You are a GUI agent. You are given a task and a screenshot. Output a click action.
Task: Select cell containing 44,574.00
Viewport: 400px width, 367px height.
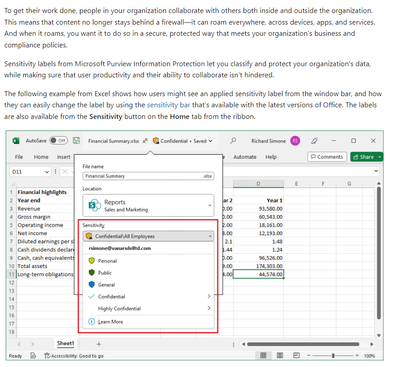(258, 274)
